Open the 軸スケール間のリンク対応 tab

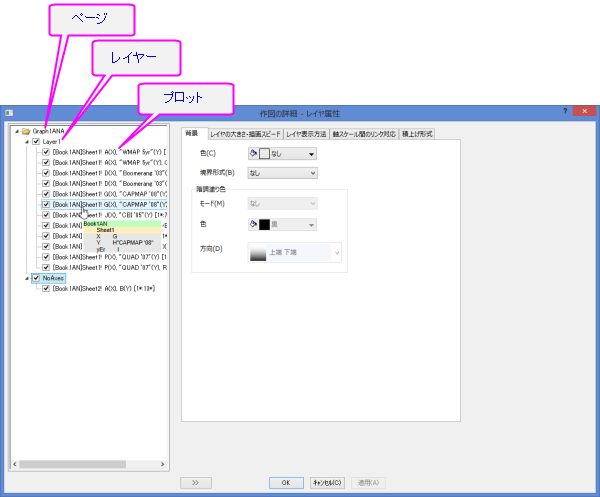364,134
